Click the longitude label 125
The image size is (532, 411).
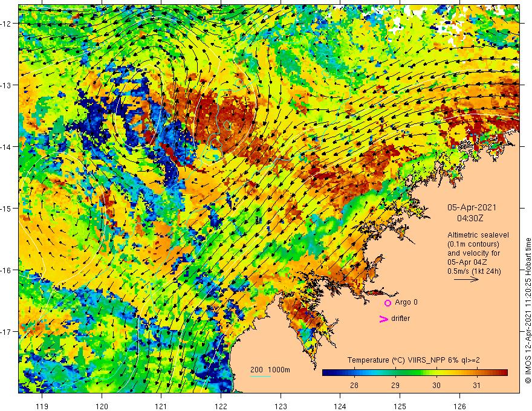[x=400, y=406]
